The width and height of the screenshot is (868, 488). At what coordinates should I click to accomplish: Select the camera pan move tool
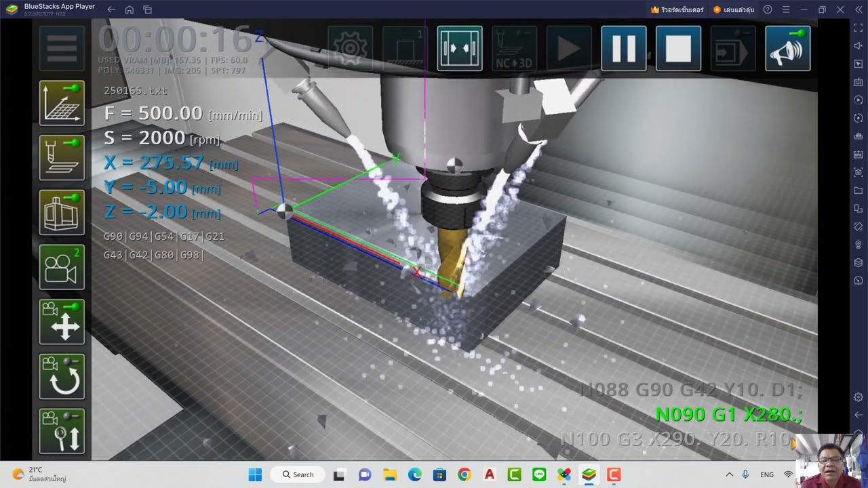[x=62, y=322]
